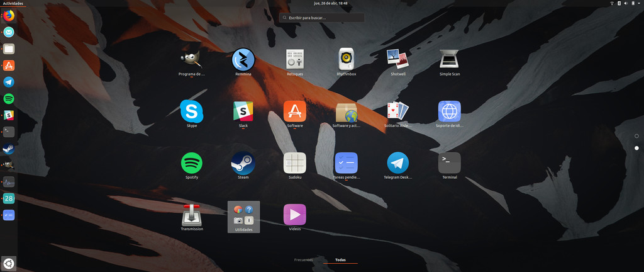
Task: Switch to the Frecuentes tab
Action: [x=304, y=260]
